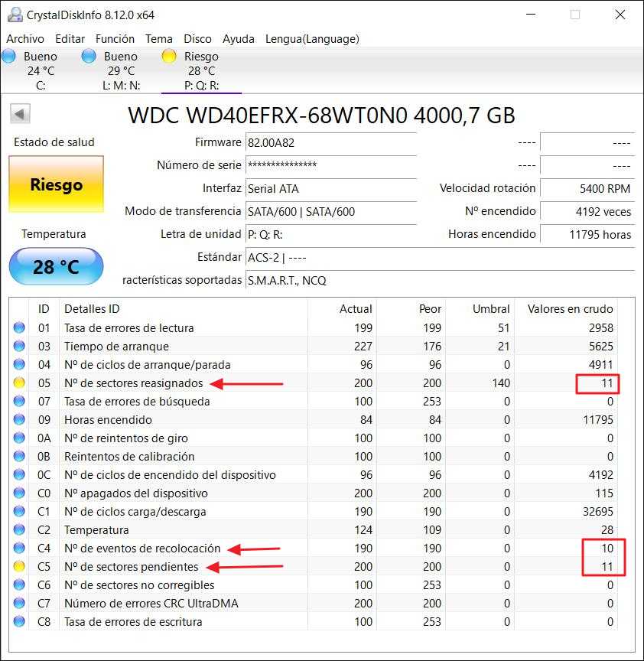The width and height of the screenshot is (644, 661).
Task: Click the 4192 veces power-on count value
Action: pyautogui.click(x=587, y=211)
